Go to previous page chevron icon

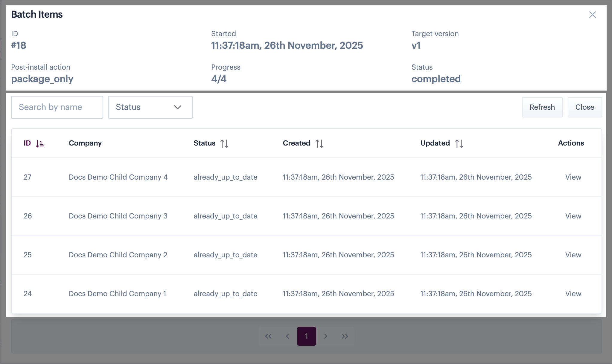click(x=287, y=336)
